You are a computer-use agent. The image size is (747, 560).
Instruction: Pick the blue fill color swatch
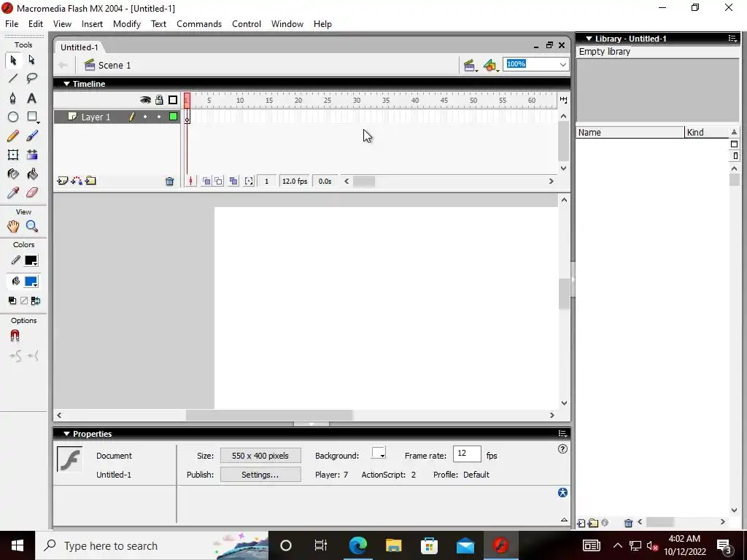(x=31, y=281)
